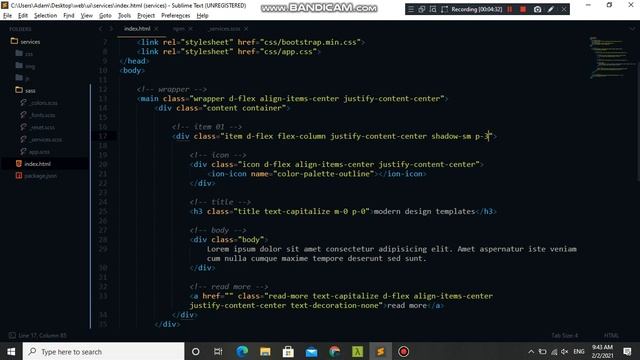Click the code minimap preview
The width and height of the screenshot is (640, 360).
[612, 57]
